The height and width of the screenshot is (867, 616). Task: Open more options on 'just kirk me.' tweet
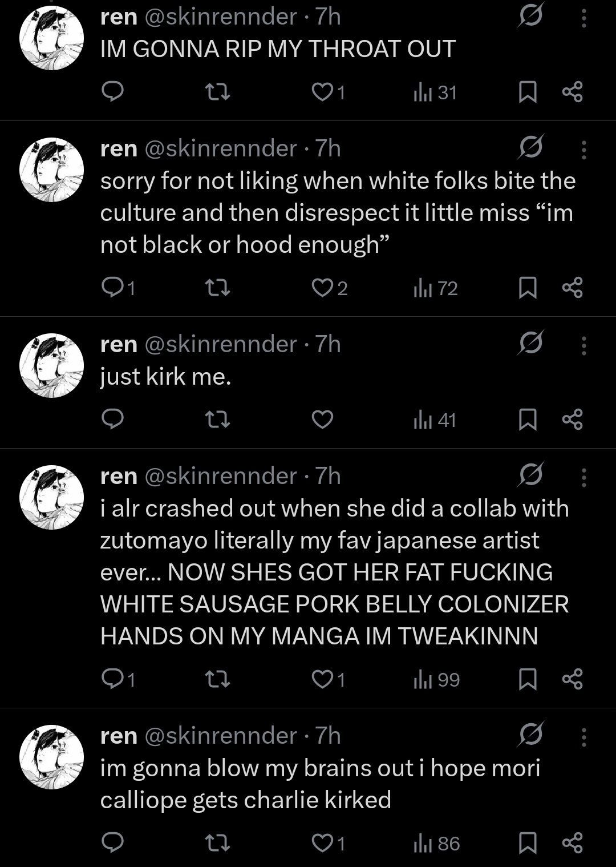tap(583, 346)
